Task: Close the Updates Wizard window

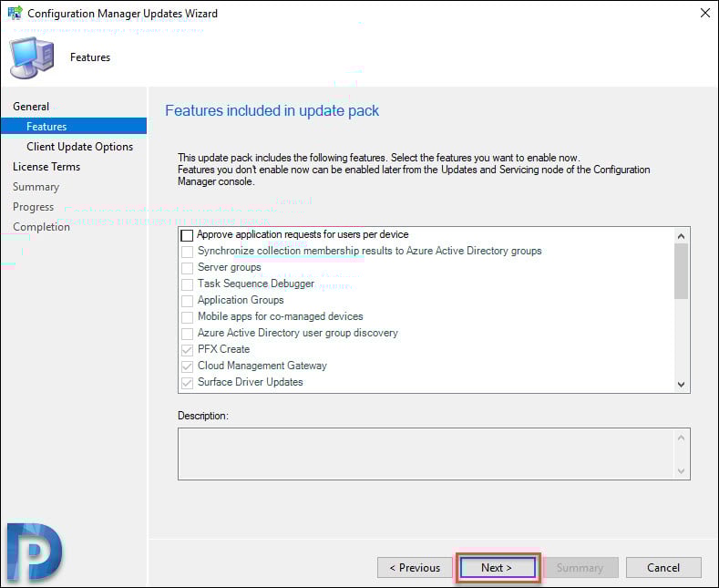Action: click(x=705, y=13)
